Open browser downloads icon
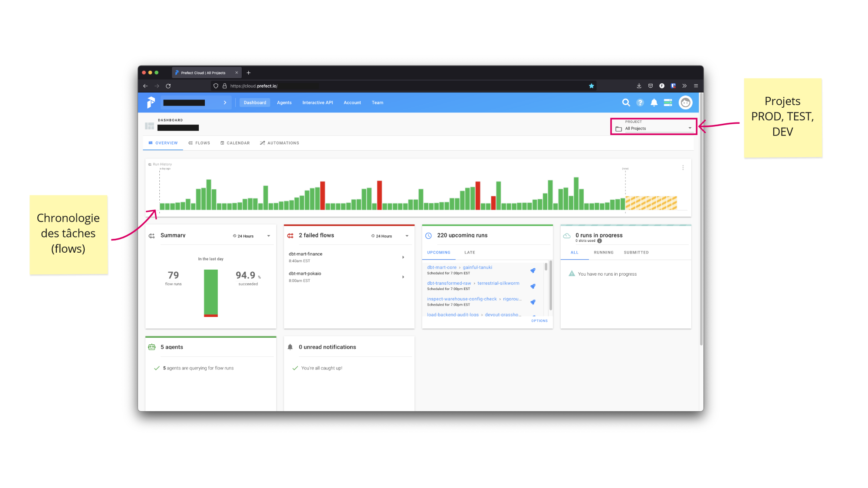 coord(639,86)
